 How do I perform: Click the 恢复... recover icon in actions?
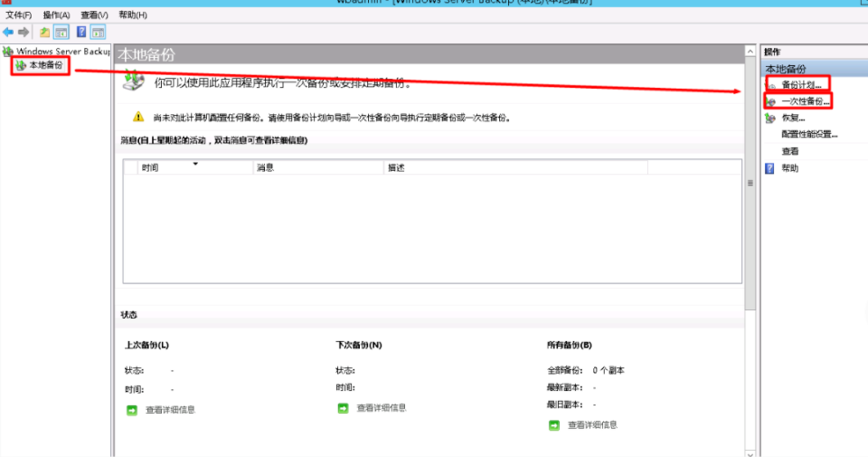[770, 118]
